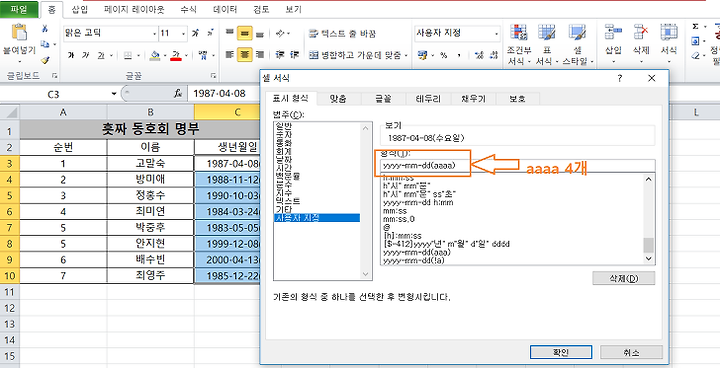Open the font name dropdown (맑은 고딕)
This screenshot has height=368, width=720.
pyautogui.click(x=154, y=34)
